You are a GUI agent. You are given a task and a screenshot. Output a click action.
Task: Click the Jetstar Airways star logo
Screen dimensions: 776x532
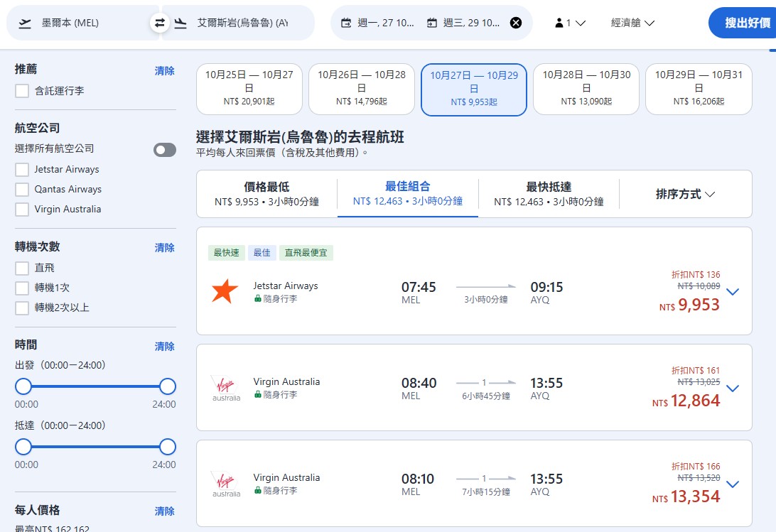[x=225, y=291]
